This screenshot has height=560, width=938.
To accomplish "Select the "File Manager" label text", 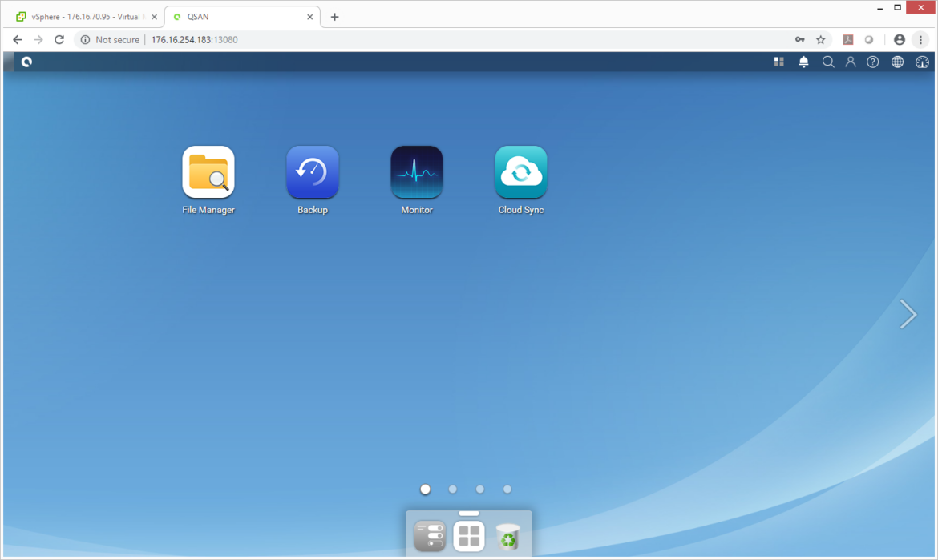I will 208,210.
